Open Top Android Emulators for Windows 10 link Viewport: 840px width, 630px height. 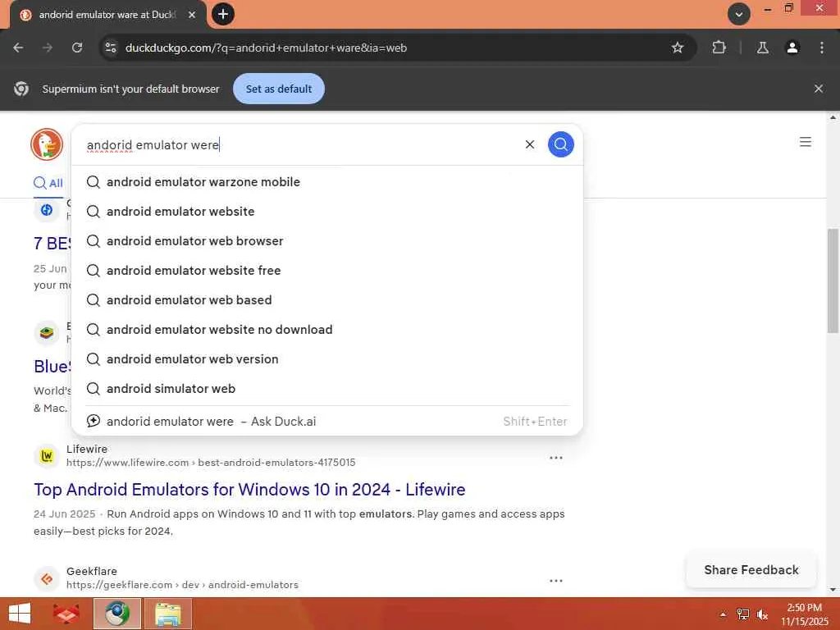pyautogui.click(x=249, y=490)
